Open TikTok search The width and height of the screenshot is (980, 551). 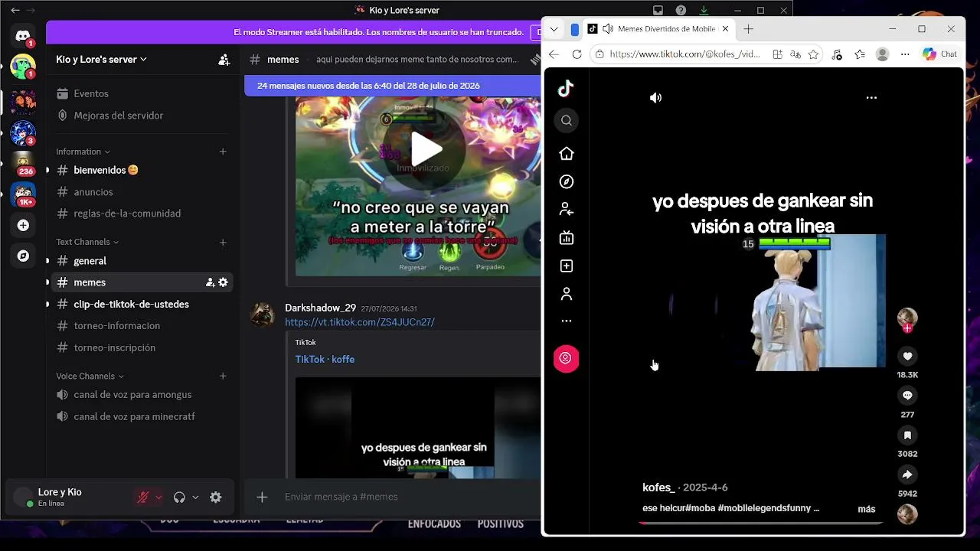567,120
